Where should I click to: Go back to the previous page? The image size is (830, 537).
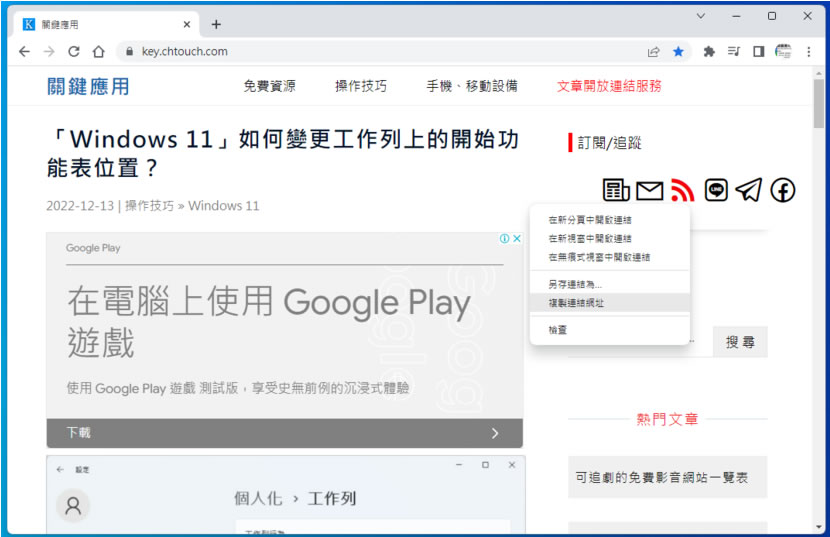click(x=24, y=51)
